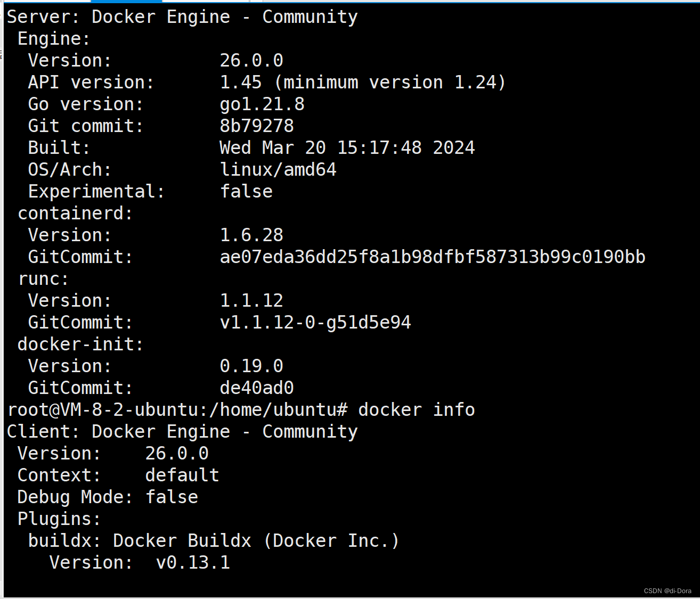
Task: Select the Engine version value 26.0.0
Action: click(251, 61)
